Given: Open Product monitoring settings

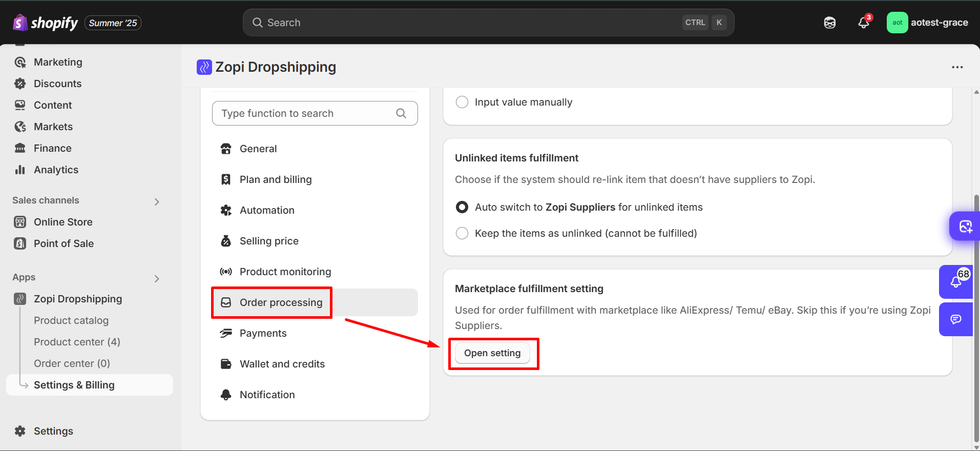Looking at the screenshot, I should pos(315,272).
